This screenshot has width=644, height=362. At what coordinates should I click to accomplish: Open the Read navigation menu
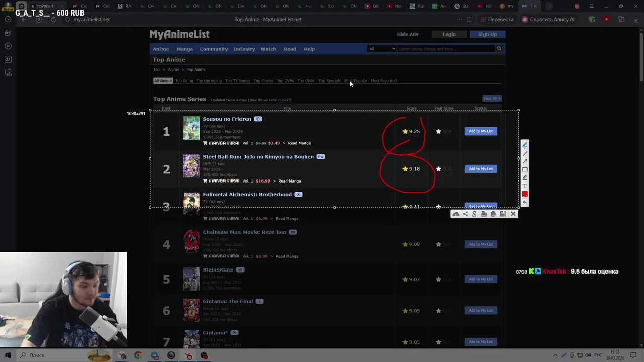tap(290, 49)
